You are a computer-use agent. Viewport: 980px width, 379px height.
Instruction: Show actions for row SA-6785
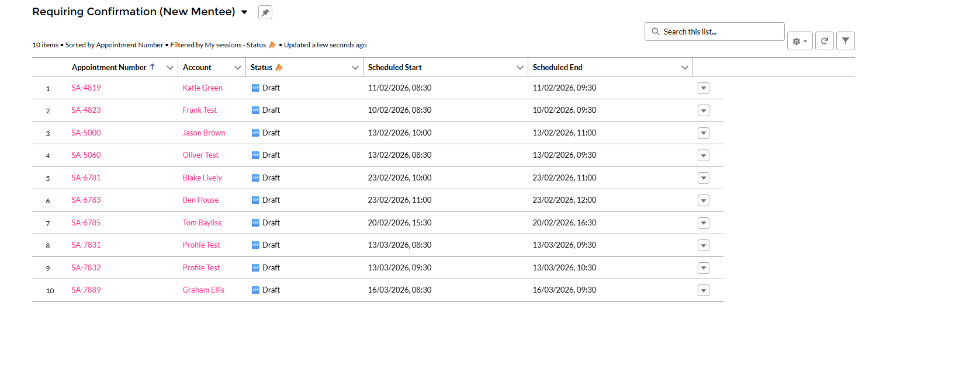(x=704, y=223)
